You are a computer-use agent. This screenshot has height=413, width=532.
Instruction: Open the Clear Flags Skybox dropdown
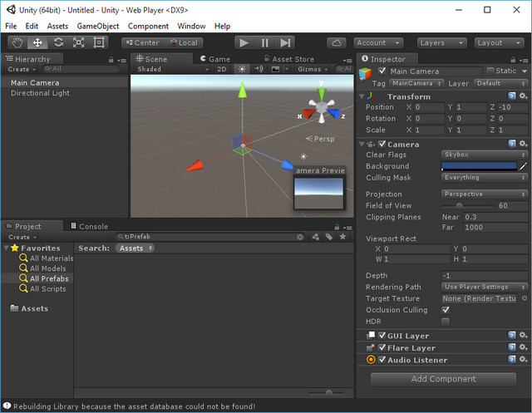pyautogui.click(x=484, y=155)
